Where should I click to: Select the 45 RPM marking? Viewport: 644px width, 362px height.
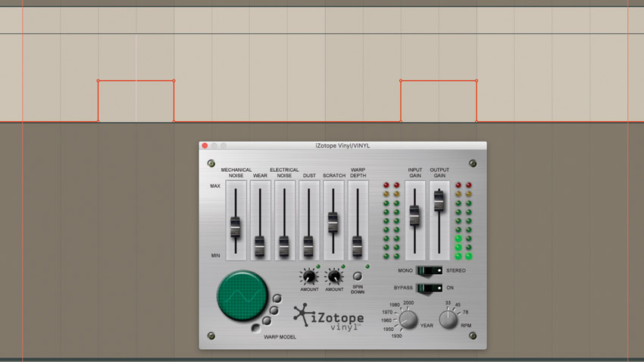(458, 305)
